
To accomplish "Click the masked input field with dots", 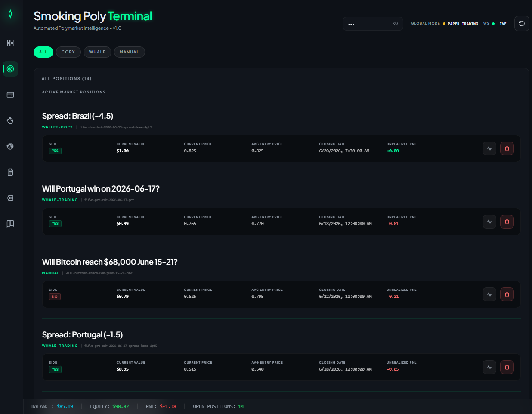I will tap(373, 24).
